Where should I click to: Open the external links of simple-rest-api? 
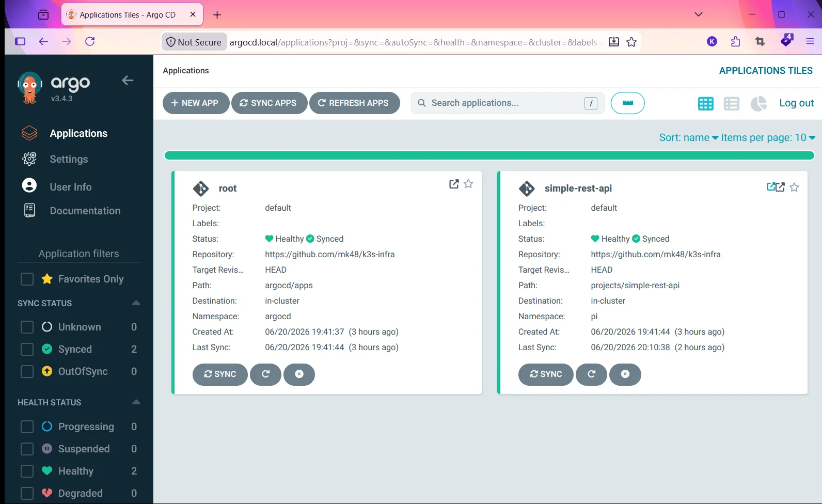pos(776,187)
